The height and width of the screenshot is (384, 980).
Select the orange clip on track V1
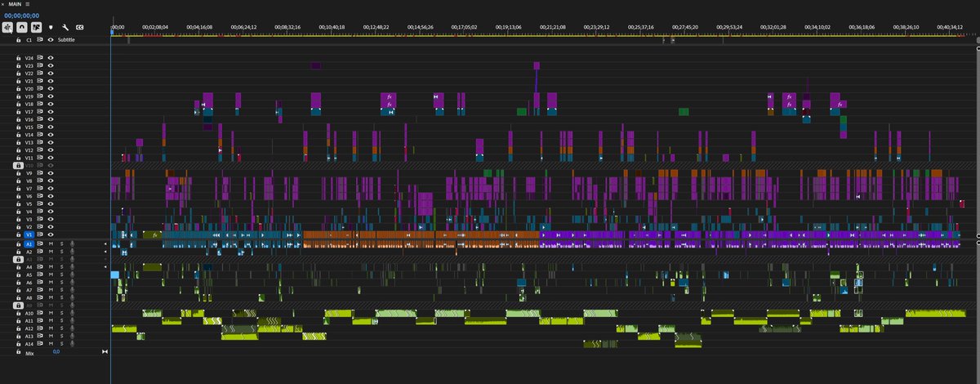(x=421, y=235)
